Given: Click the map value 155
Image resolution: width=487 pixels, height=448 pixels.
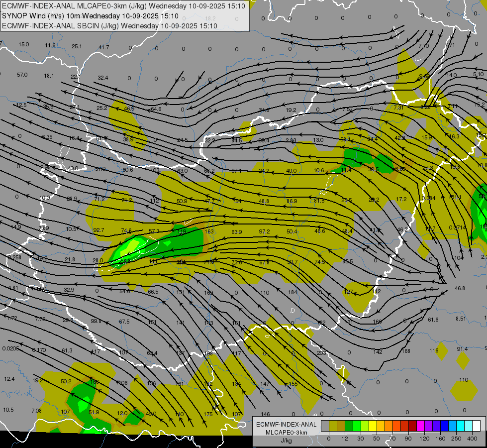Looking at the screenshot, I should [293, 384].
